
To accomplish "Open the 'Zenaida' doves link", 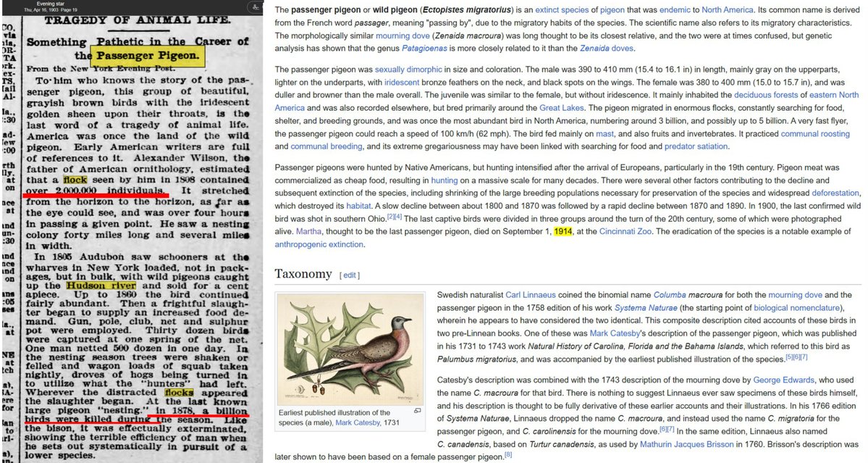I will coord(606,48).
